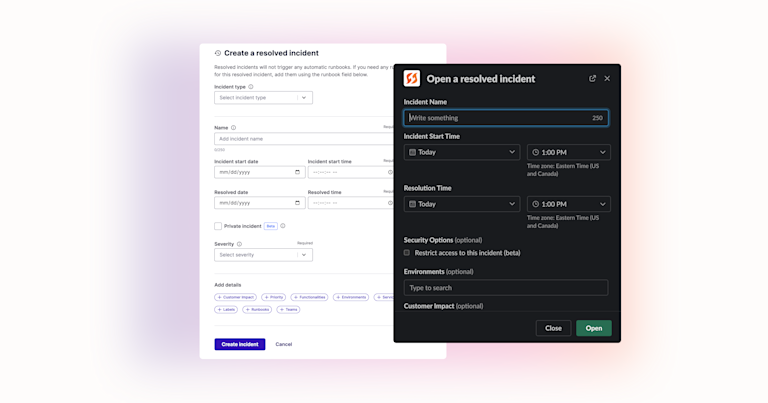Add Teams detail chip
Viewport: 768px width, 403px height.
coord(288,309)
